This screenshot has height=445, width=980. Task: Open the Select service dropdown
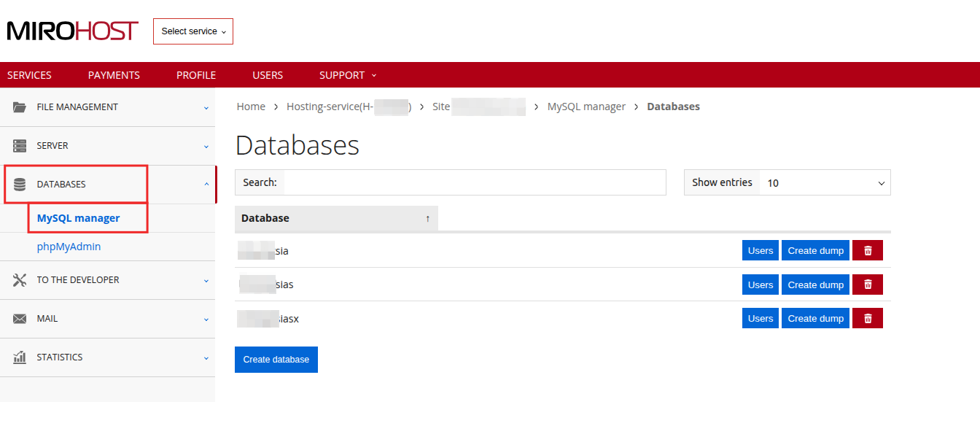tap(192, 31)
